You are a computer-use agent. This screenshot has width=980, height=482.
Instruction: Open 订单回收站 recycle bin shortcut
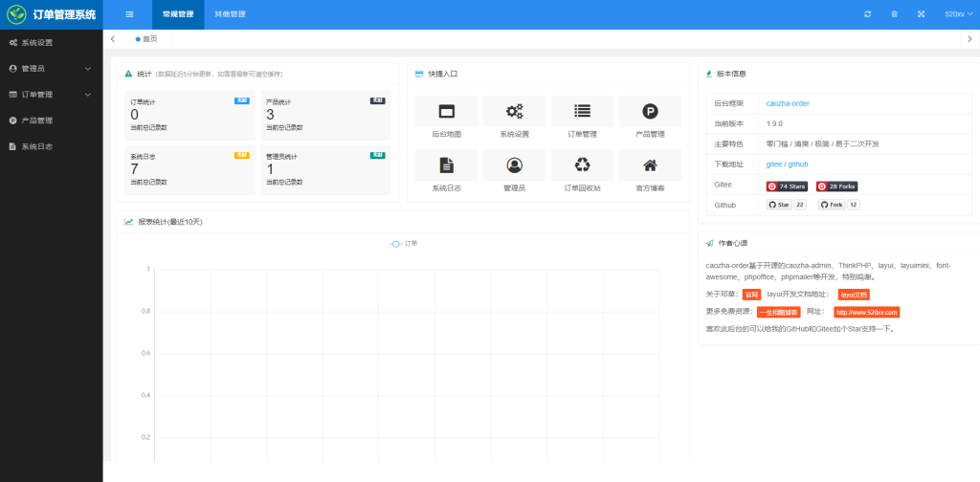582,165
